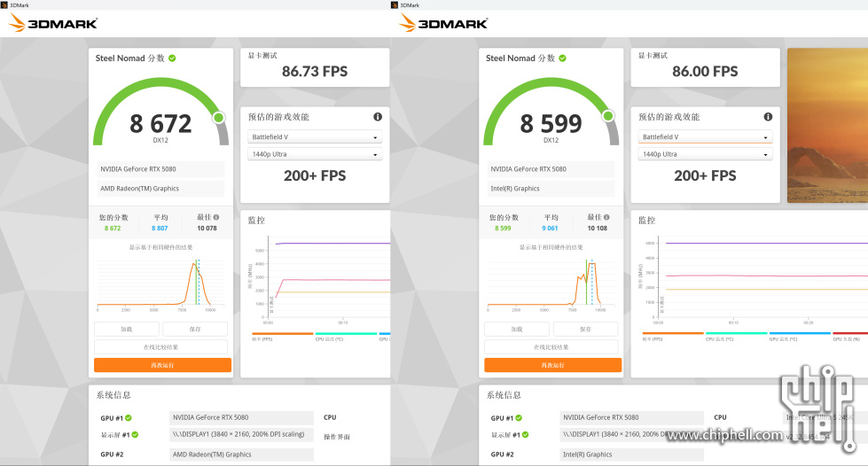The image size is (868, 466).
Task: Click the info icon in the 86.00 FPS window's 预估的游戏效能 panel
Action: point(768,117)
